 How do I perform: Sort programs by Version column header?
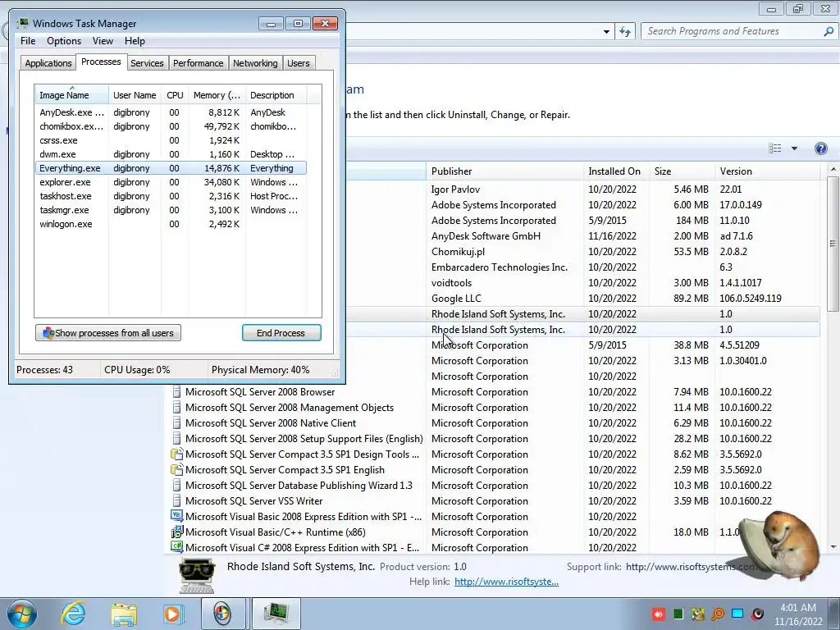pyautogui.click(x=767, y=171)
